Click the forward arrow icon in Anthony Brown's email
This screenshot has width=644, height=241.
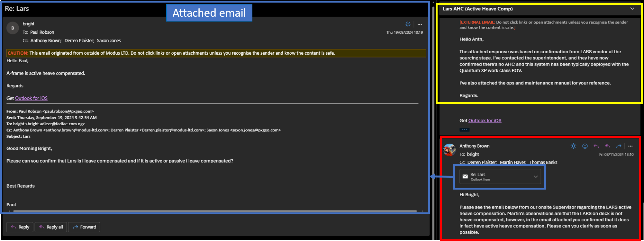[619, 146]
